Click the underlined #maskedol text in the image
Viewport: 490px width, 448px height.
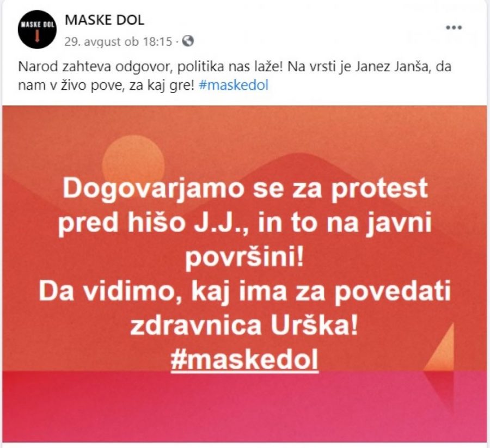click(244, 360)
